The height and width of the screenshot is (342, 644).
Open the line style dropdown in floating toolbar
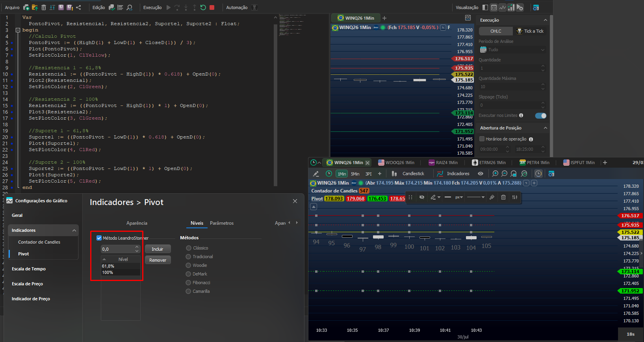[476, 197]
